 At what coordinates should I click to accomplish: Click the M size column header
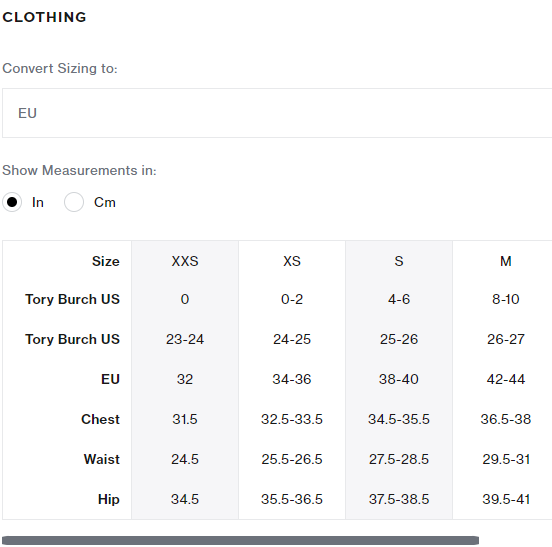pos(506,261)
